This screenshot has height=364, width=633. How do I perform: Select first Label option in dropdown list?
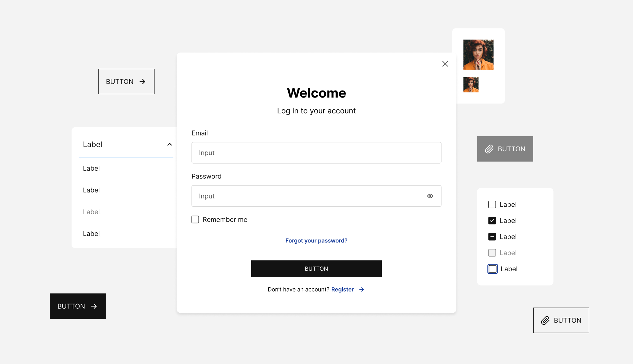point(91,168)
